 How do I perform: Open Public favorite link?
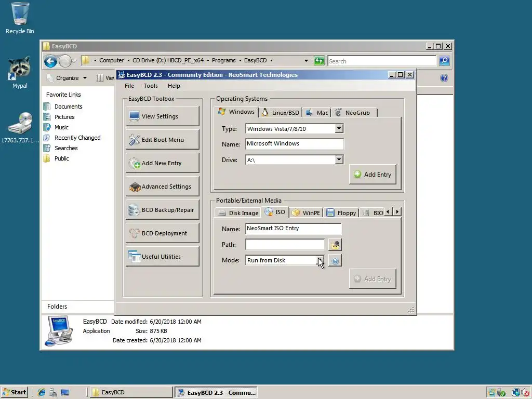point(61,158)
